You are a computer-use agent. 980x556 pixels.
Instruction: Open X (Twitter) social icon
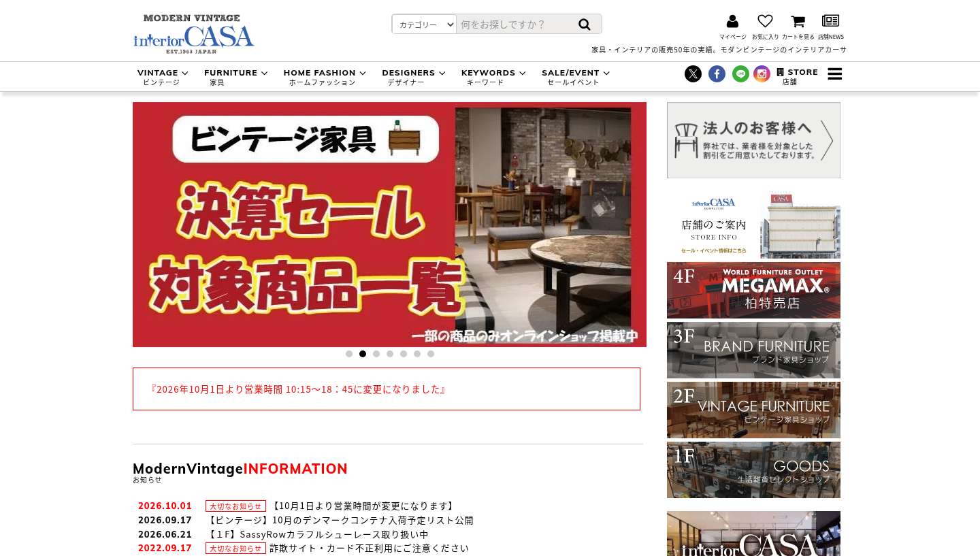coord(693,73)
